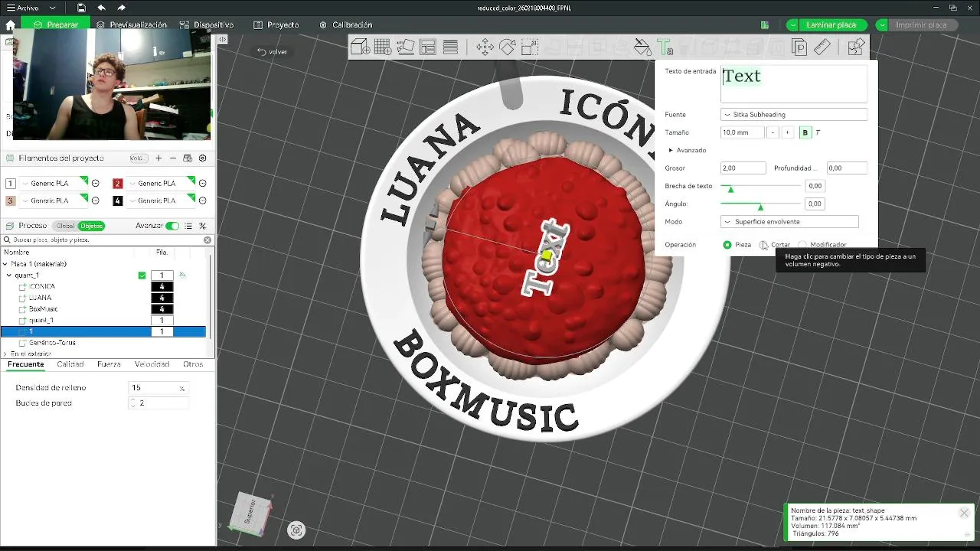980x551 pixels.
Task: Click the Undo arrow
Action: coord(101,8)
